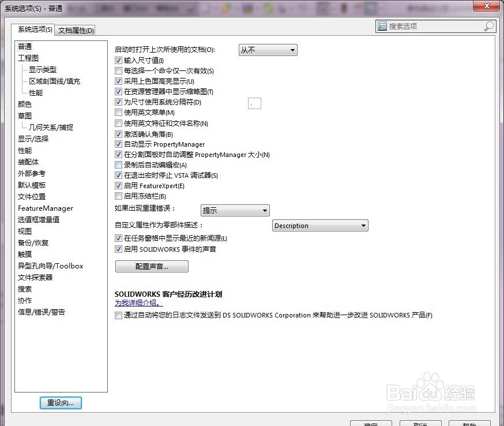The width and height of the screenshot is (504, 426).
Task: Select 工程图 in the options tree
Action: click(28, 58)
